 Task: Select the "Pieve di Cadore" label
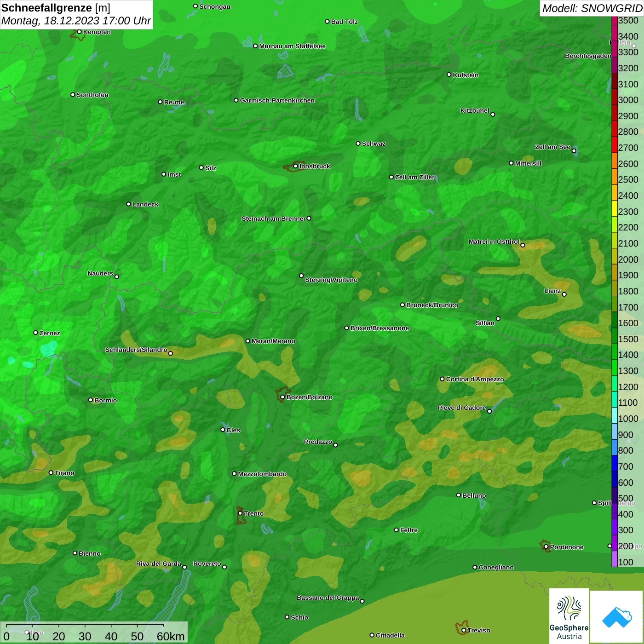[x=462, y=408]
